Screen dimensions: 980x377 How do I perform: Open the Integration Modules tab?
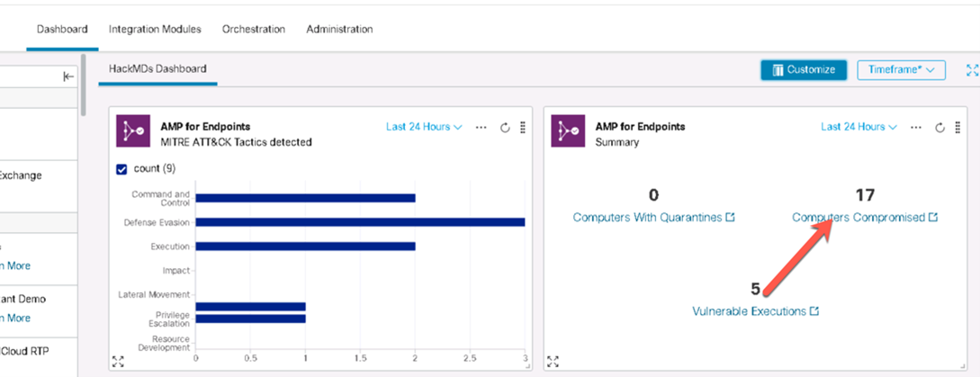pos(155,30)
